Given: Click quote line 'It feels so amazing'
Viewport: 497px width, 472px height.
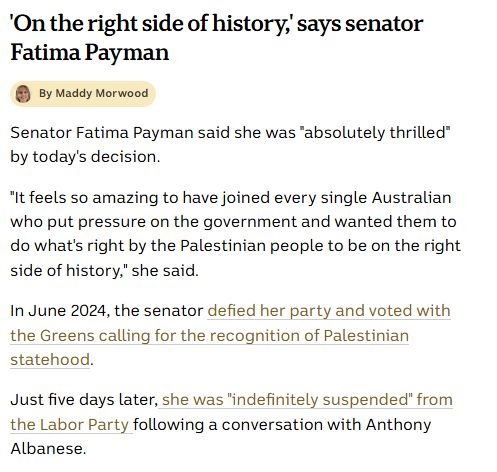Looking at the screenshot, I should pyautogui.click(x=231, y=198).
